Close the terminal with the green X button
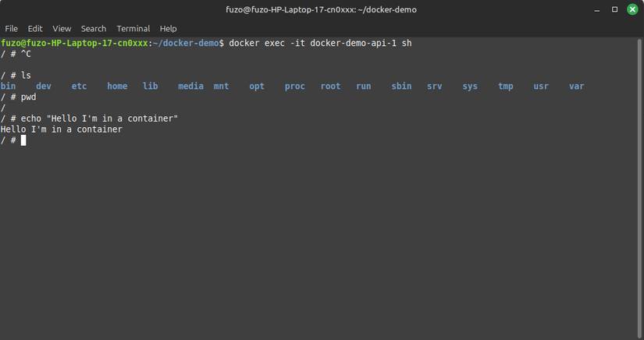 click(632, 9)
